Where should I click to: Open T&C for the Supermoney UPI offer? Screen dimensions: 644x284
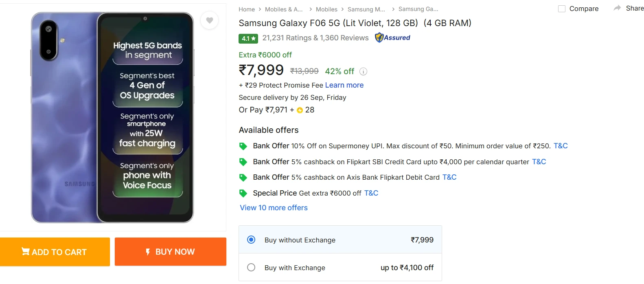pos(560,145)
